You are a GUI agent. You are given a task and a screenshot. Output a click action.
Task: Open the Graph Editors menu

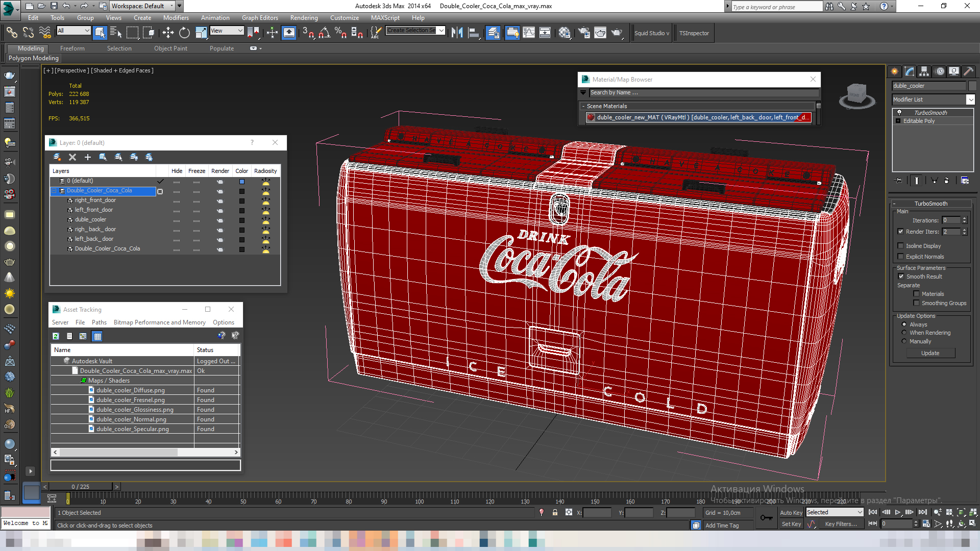tap(260, 18)
